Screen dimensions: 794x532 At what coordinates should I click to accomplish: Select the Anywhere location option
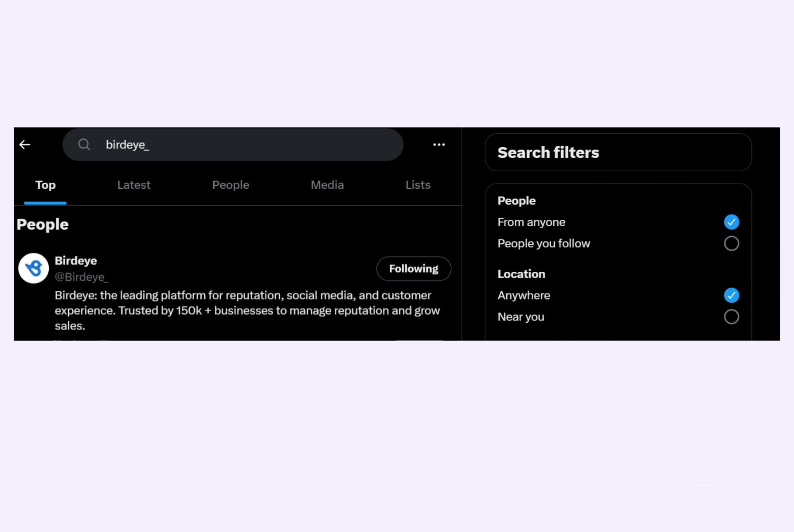pyautogui.click(x=524, y=295)
